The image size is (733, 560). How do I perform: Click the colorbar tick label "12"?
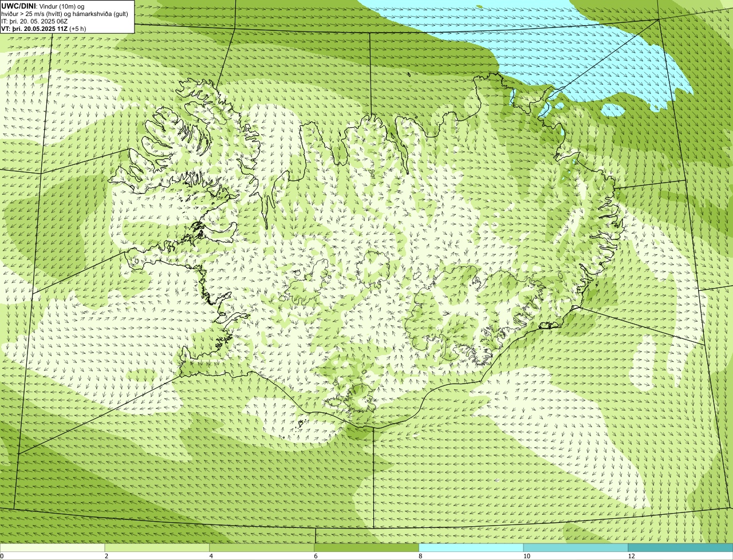(631, 556)
